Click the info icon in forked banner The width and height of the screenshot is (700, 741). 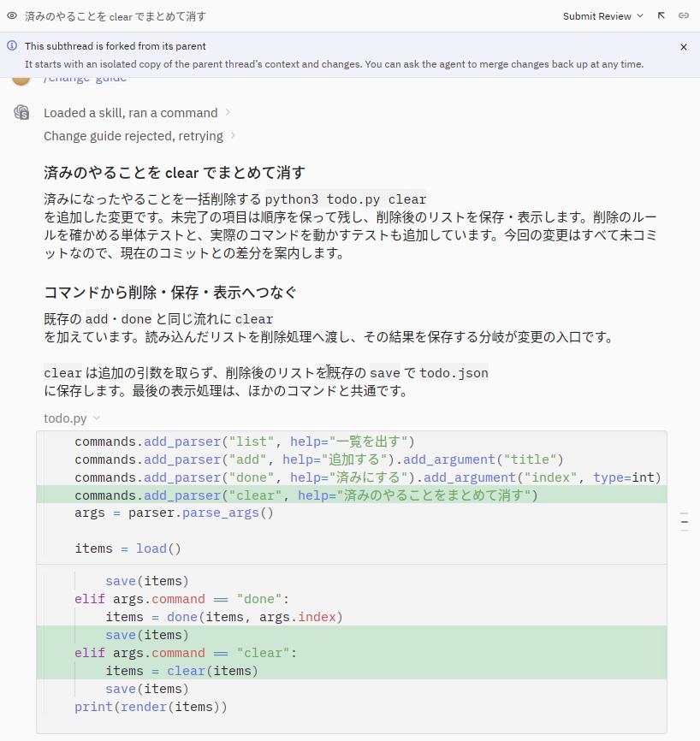(x=12, y=45)
